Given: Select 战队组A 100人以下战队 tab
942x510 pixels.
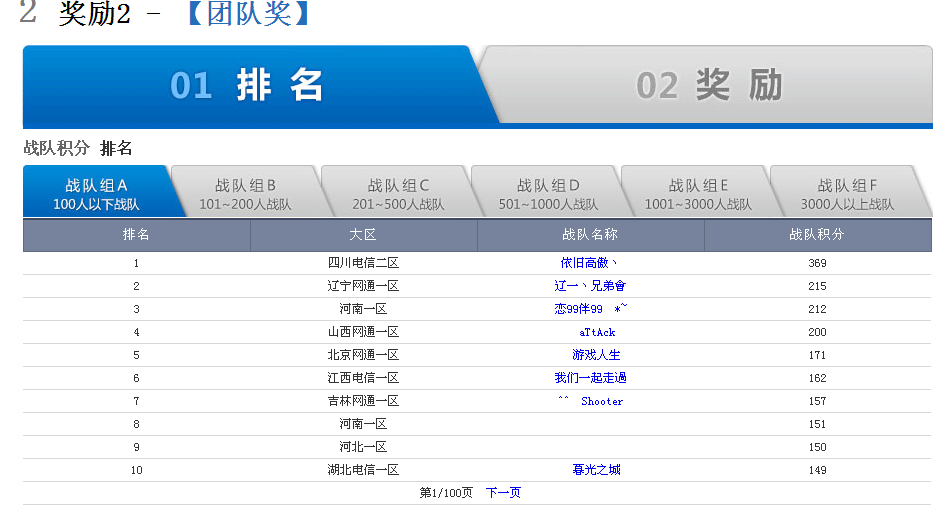Looking at the screenshot, I should 97,194.
